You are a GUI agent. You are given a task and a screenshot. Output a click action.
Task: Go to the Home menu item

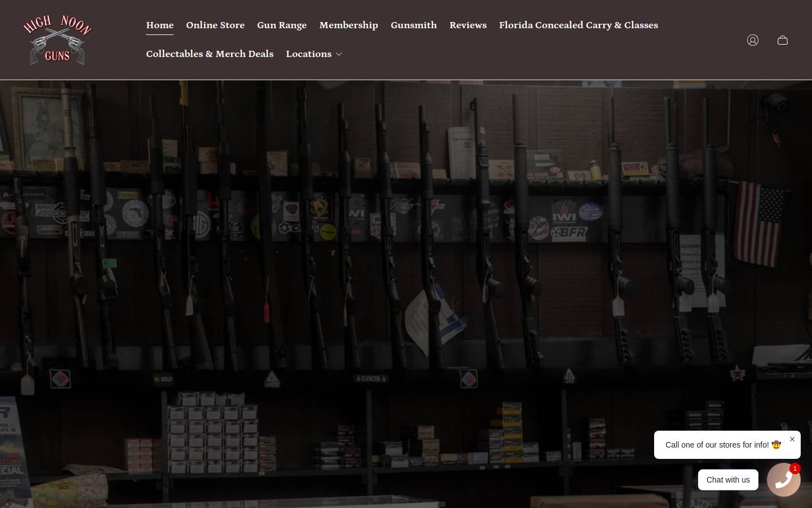[x=160, y=25]
